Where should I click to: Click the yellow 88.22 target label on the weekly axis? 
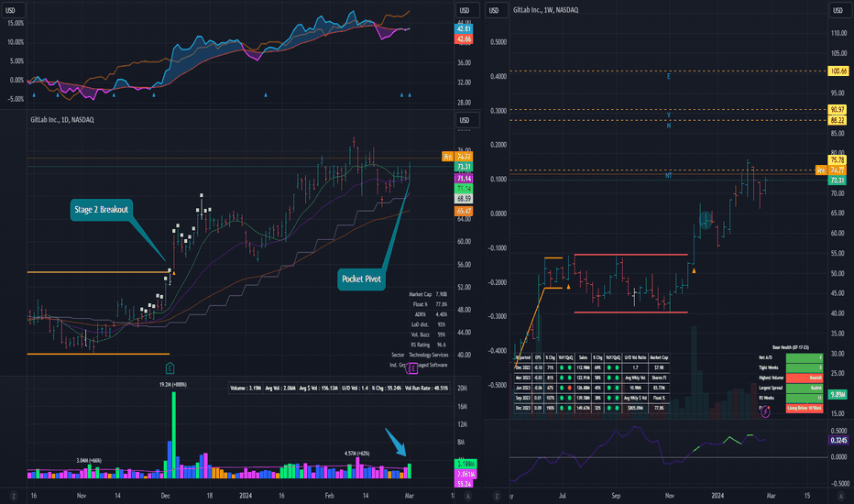pyautogui.click(x=838, y=120)
